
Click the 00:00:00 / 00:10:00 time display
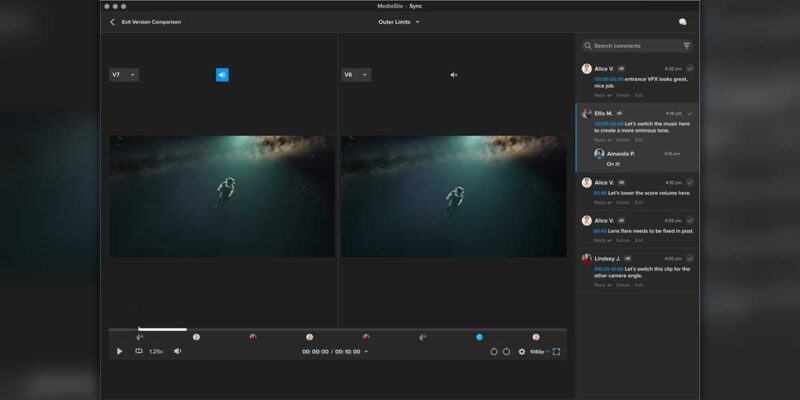tap(331, 352)
